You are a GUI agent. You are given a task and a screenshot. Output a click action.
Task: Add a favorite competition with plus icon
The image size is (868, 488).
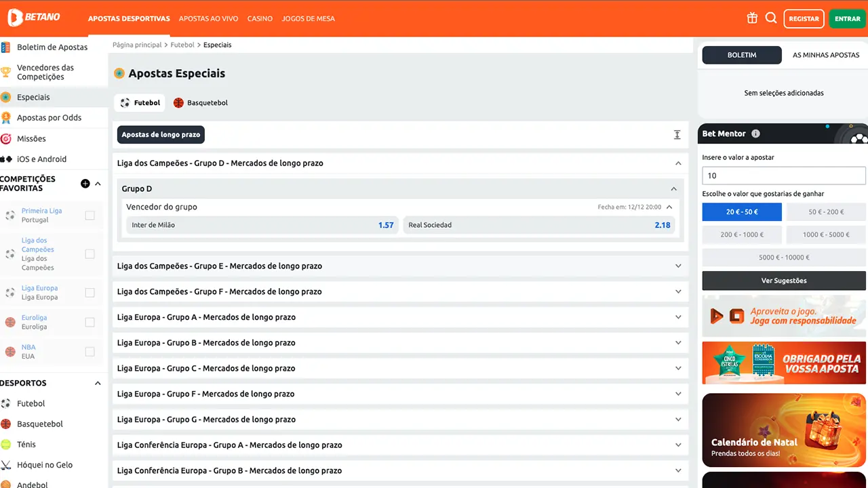click(x=85, y=184)
